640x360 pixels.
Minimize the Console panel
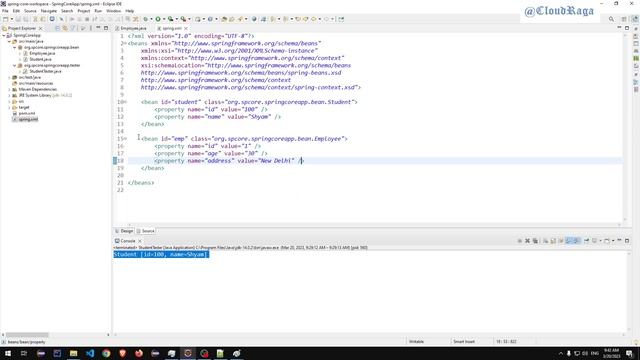coord(619,240)
